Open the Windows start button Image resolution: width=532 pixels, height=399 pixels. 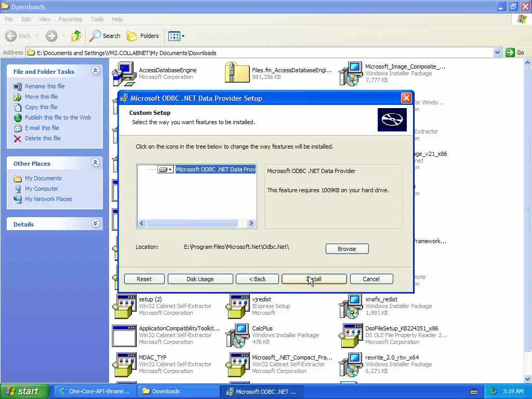pyautogui.click(x=24, y=392)
